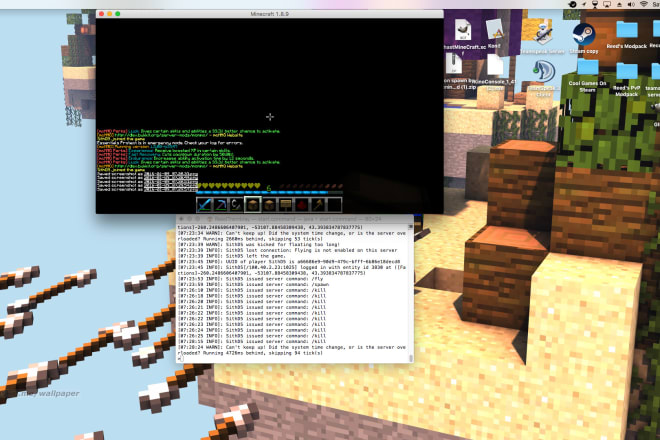Viewport: 660px width, 440px height.
Task: Select the highlighted wood block hotbar slot
Action: click(x=253, y=205)
